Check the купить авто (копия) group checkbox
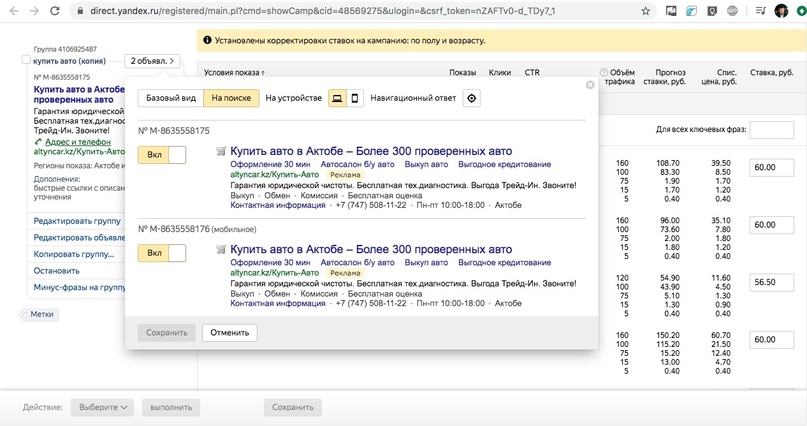 (26, 60)
